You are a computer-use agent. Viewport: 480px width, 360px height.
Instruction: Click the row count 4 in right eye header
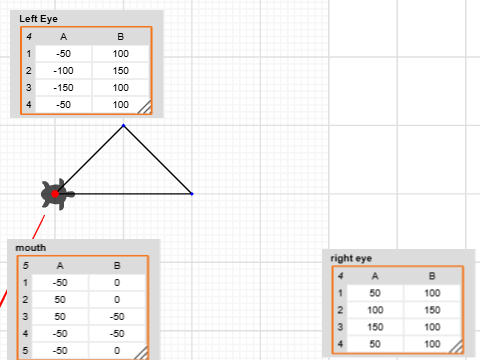(340, 276)
